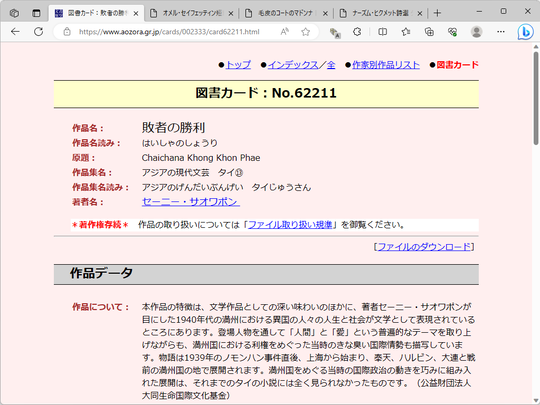View site information via the lock icon
Viewport: 540px width, 405px height.
coord(67,32)
